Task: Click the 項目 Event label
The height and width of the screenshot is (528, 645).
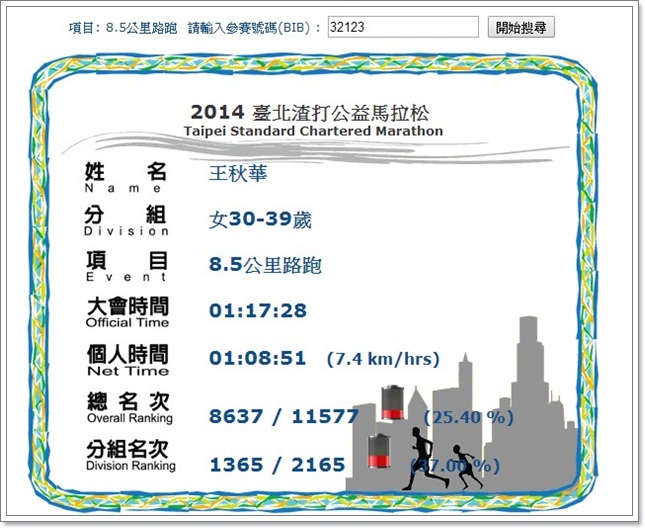Action: click(x=126, y=266)
